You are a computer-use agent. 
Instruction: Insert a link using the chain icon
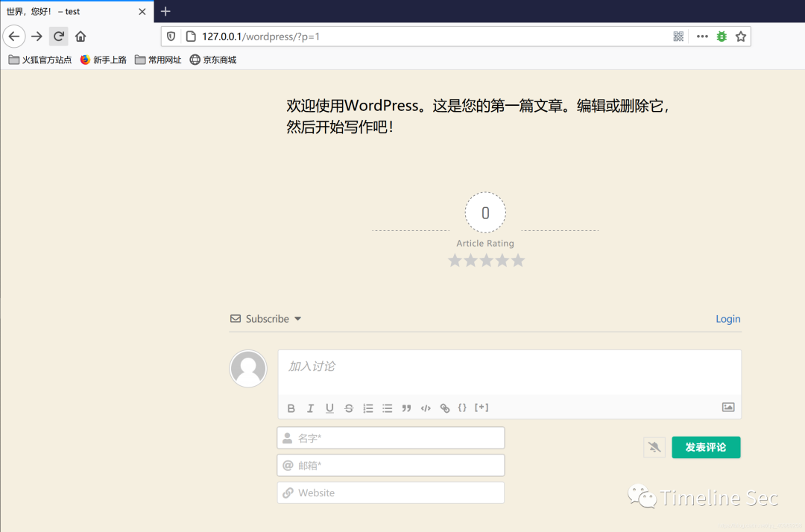coord(444,408)
